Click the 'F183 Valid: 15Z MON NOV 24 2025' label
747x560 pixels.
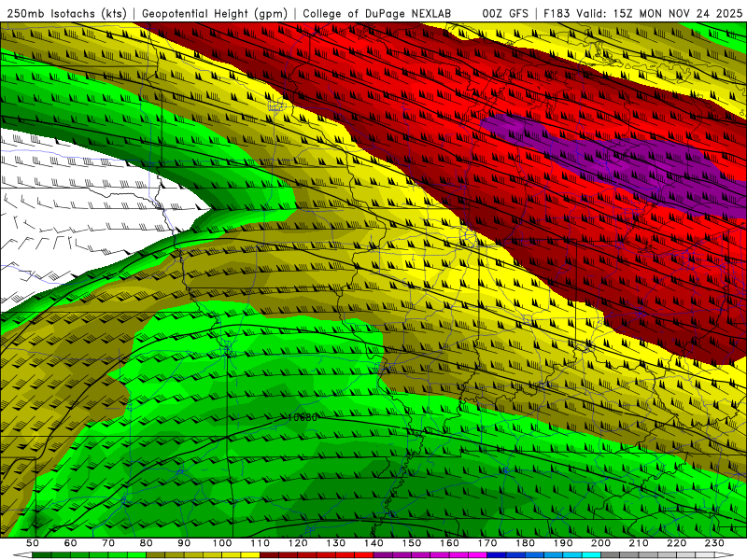pos(642,14)
